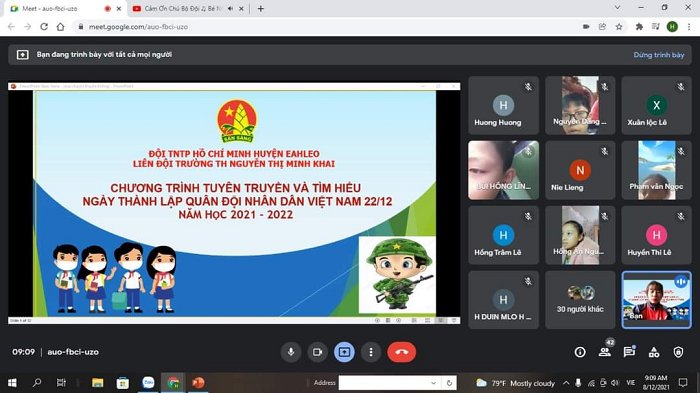Open Windows Start menu
This screenshot has height=393, width=700.
click(12, 383)
